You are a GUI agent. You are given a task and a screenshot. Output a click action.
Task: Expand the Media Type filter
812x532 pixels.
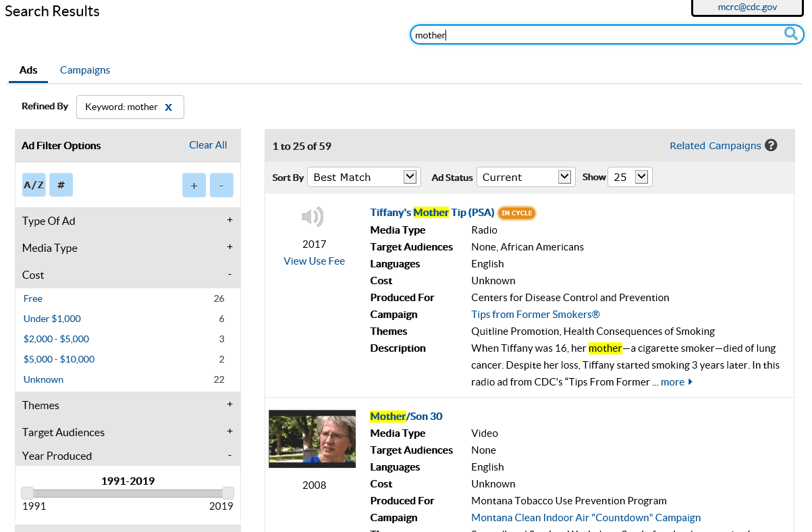(x=229, y=247)
